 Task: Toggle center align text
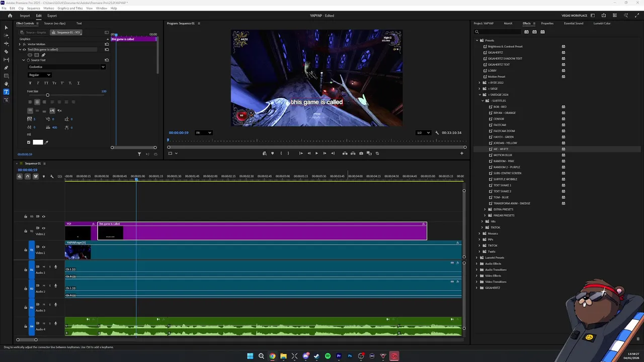click(37, 102)
